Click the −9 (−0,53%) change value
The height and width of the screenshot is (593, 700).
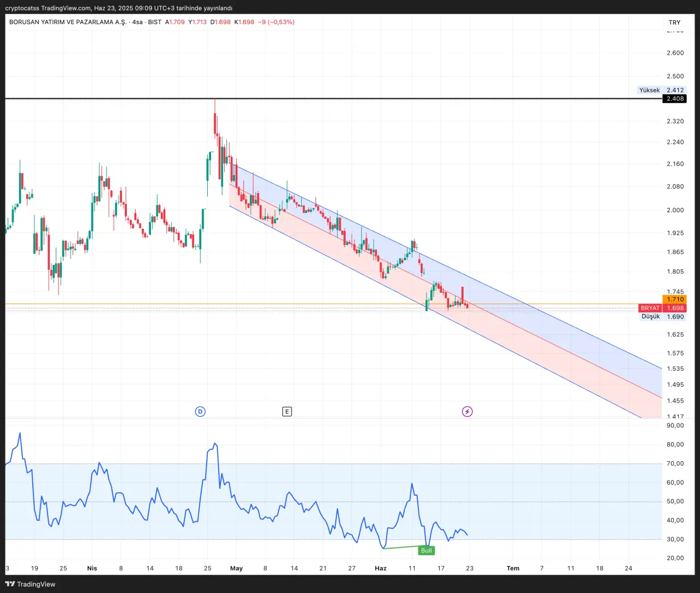click(276, 22)
